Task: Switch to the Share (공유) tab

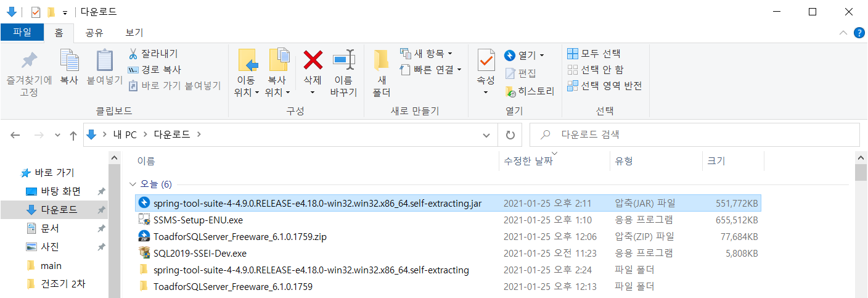Action: (x=94, y=33)
